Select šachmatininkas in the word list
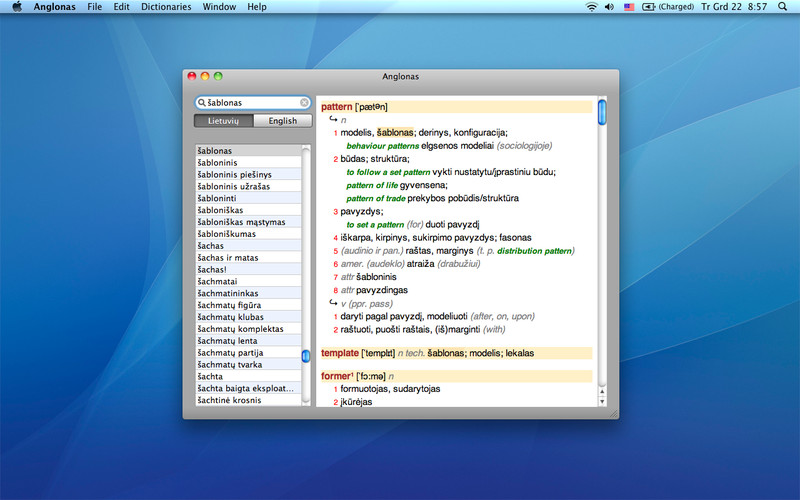This screenshot has width=800, height=500. pyautogui.click(x=248, y=293)
